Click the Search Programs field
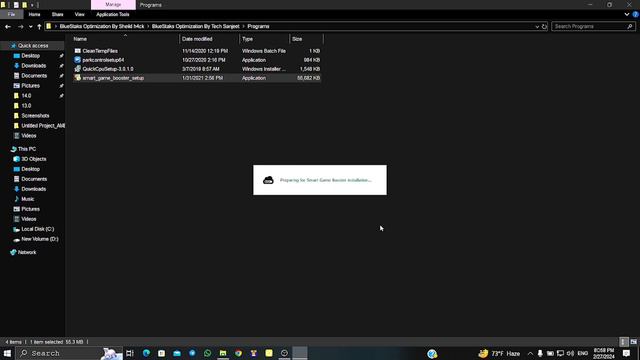This screenshot has width=640, height=360. pos(593,27)
